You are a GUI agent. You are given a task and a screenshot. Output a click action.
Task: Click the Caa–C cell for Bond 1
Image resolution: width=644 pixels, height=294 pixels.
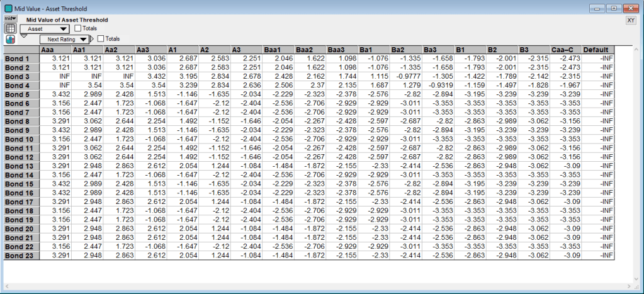[x=565, y=59]
